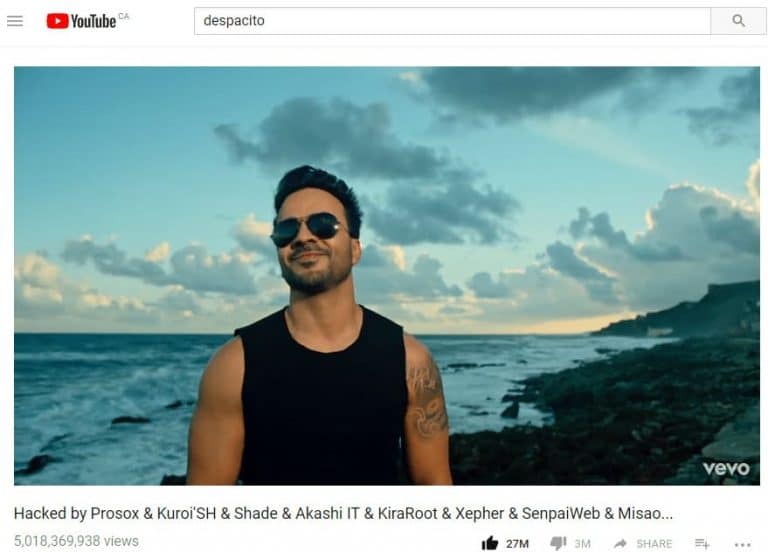Go to YouTube home via logo

coord(81,21)
